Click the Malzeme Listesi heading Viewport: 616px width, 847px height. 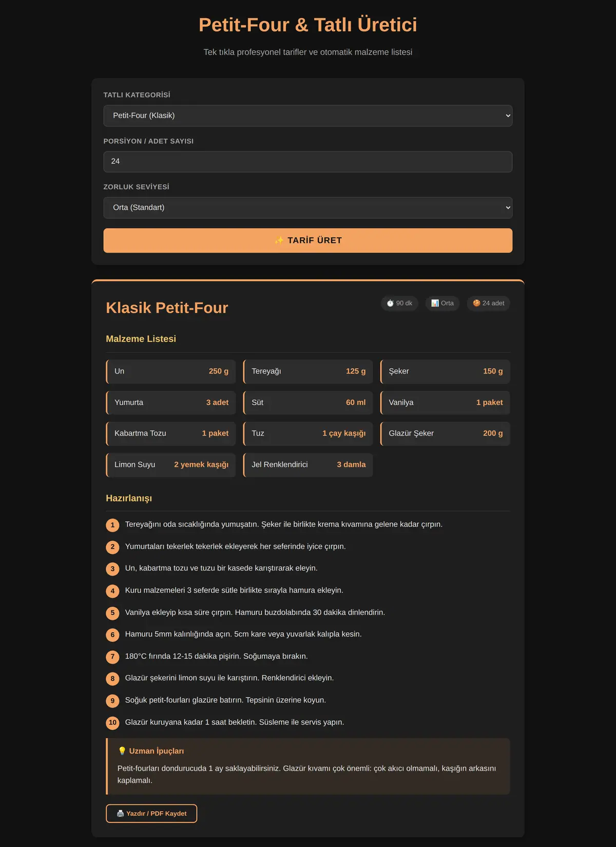[141, 339]
